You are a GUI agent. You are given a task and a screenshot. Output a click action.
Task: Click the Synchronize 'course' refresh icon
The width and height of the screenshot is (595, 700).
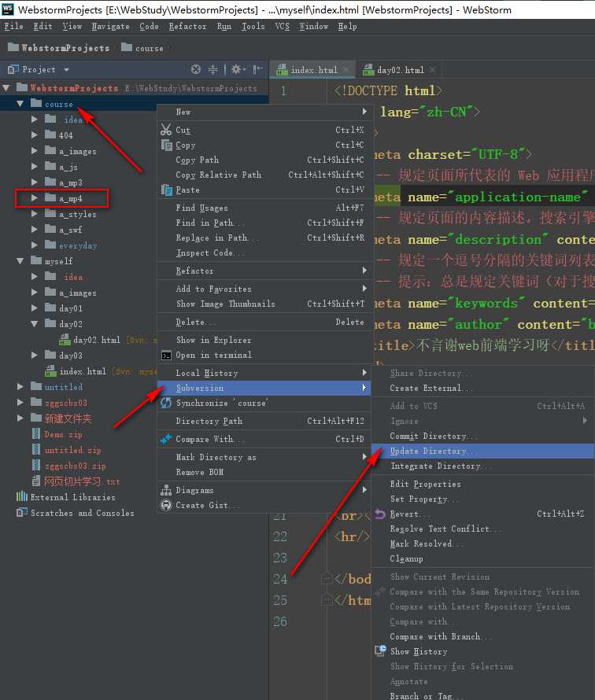tap(166, 403)
